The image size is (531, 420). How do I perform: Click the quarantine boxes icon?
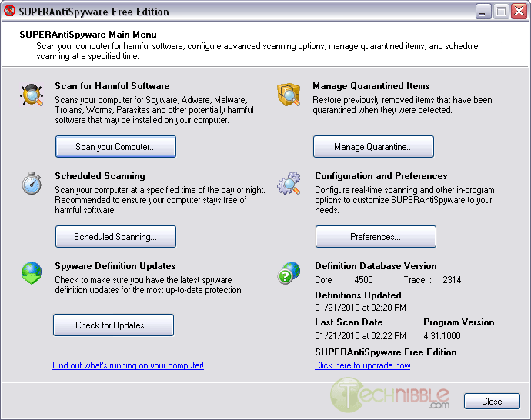289,95
